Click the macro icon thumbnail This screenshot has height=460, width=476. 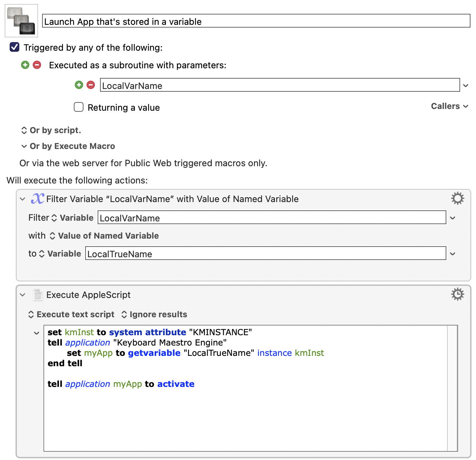[x=21, y=21]
